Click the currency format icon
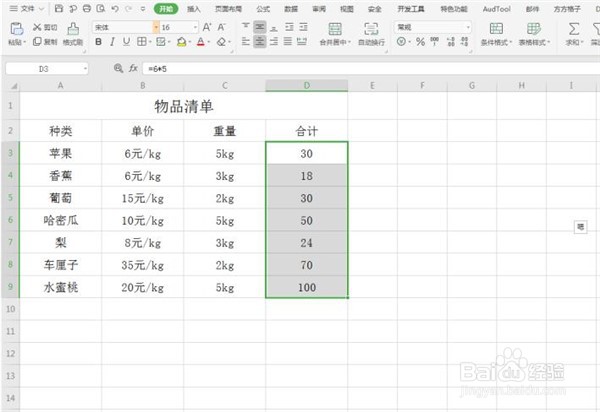Screen dimensions: 600x412 click(401, 41)
